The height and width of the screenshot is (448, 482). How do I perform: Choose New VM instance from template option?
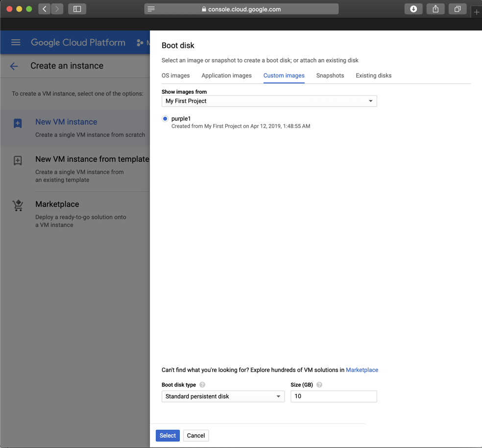[75, 169]
